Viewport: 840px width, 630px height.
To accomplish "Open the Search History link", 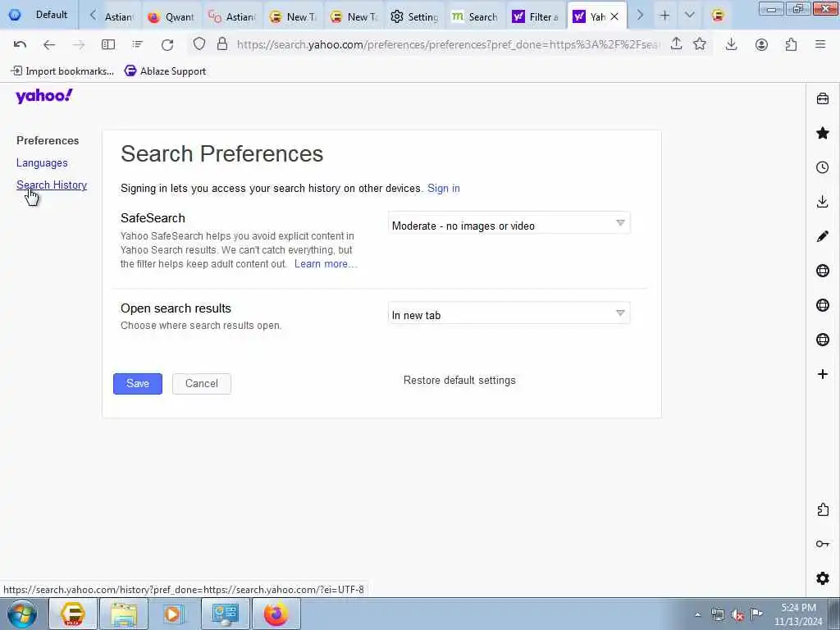I will (52, 185).
